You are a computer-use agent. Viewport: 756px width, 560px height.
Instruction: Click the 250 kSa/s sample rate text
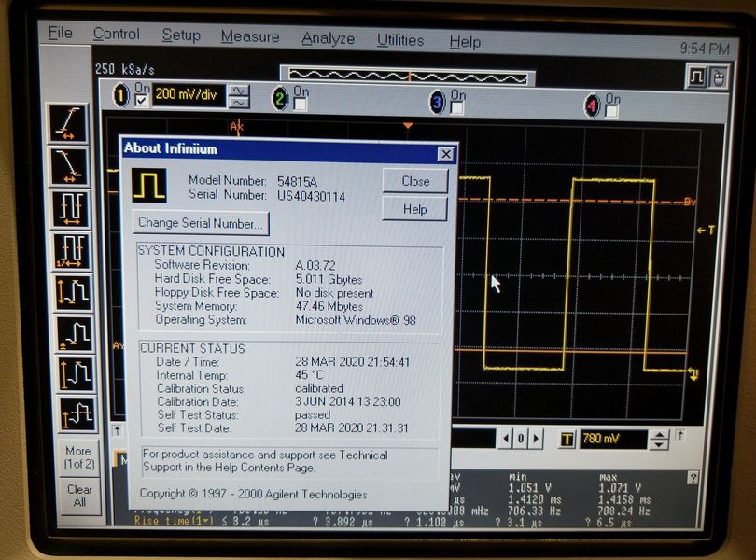tap(124, 69)
